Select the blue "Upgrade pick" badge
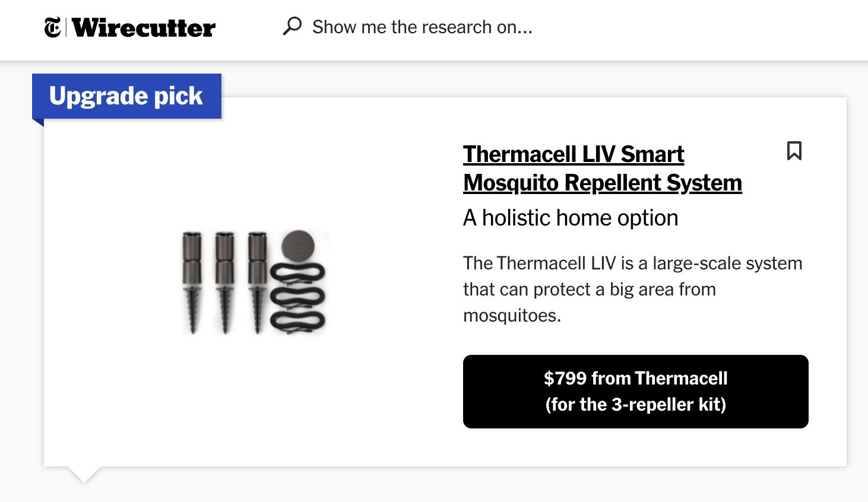The image size is (868, 502). coord(126,96)
